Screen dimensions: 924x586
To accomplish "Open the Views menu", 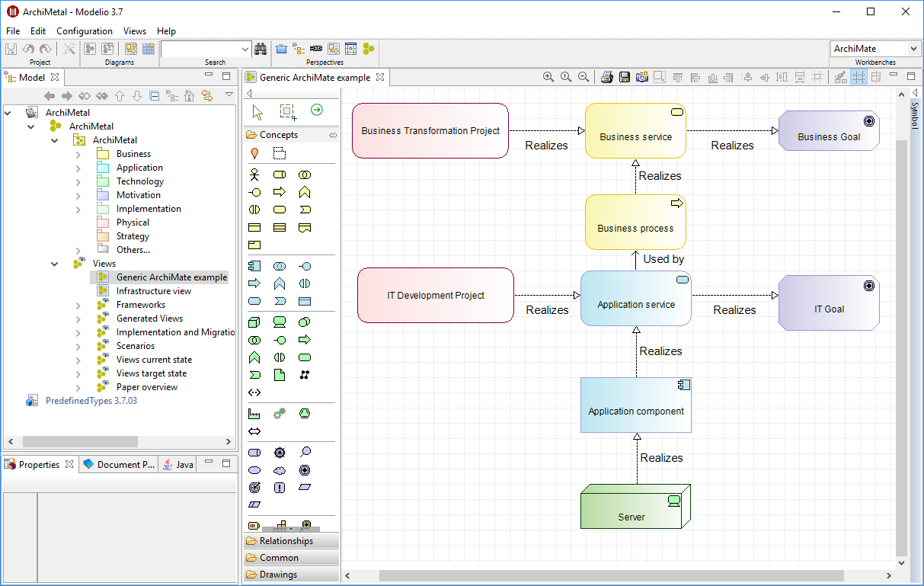I will click(135, 31).
